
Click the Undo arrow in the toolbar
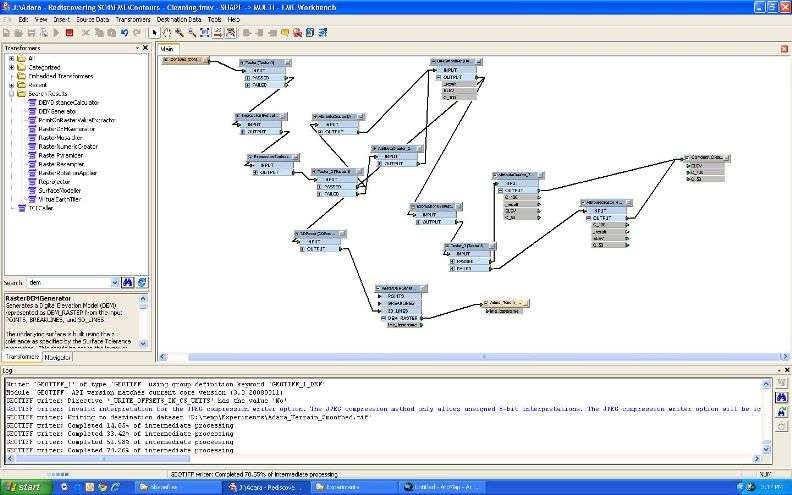[x=125, y=33]
